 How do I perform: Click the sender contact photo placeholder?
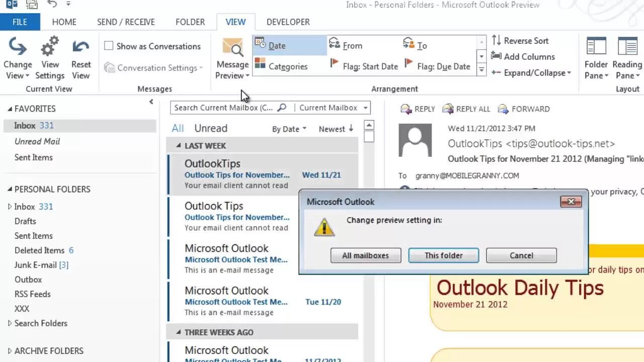[415, 140]
